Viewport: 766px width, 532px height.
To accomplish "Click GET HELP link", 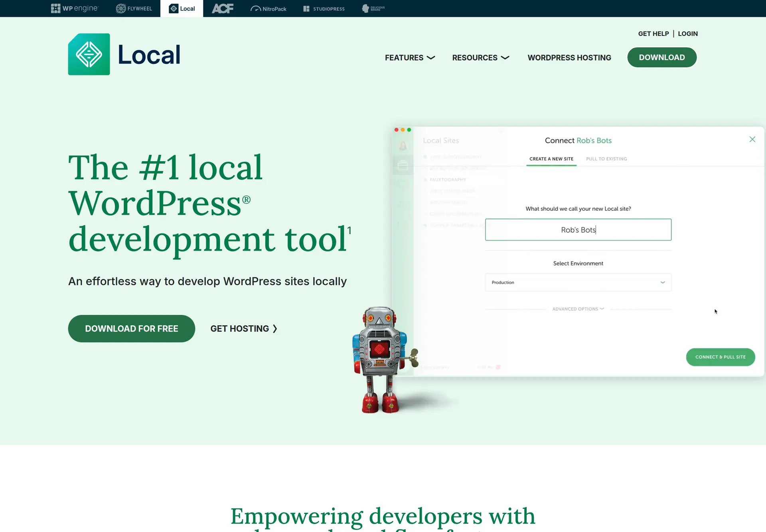I will pos(653,34).
